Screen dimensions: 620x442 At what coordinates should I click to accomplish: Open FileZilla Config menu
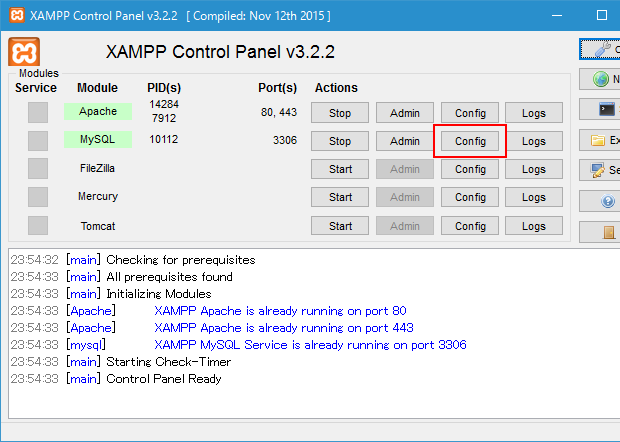[470, 169]
